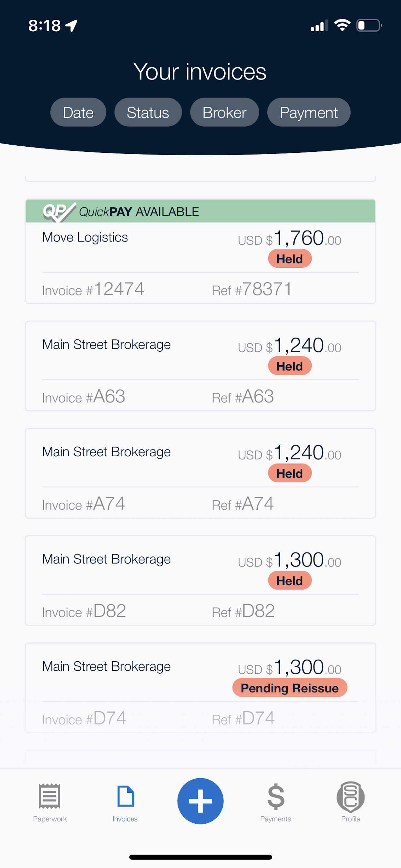This screenshot has width=401, height=868.
Task: Tap the QuickPay QP checkmark logo
Action: point(59,212)
